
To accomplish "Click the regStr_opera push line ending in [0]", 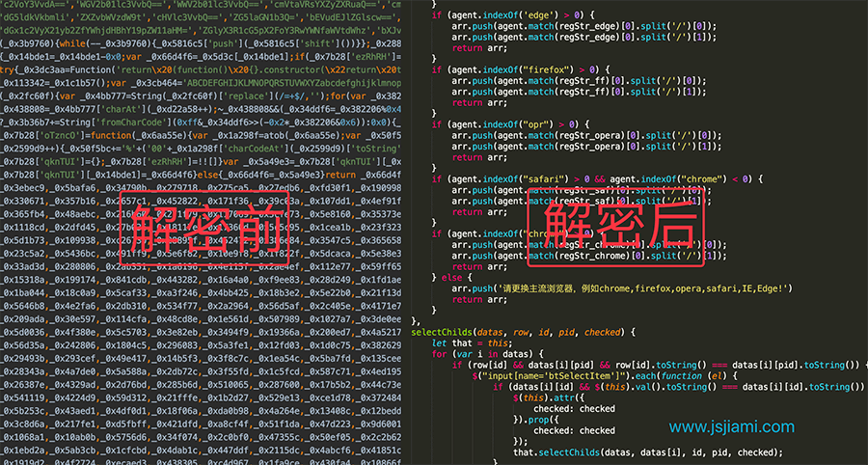I will click(x=586, y=136).
